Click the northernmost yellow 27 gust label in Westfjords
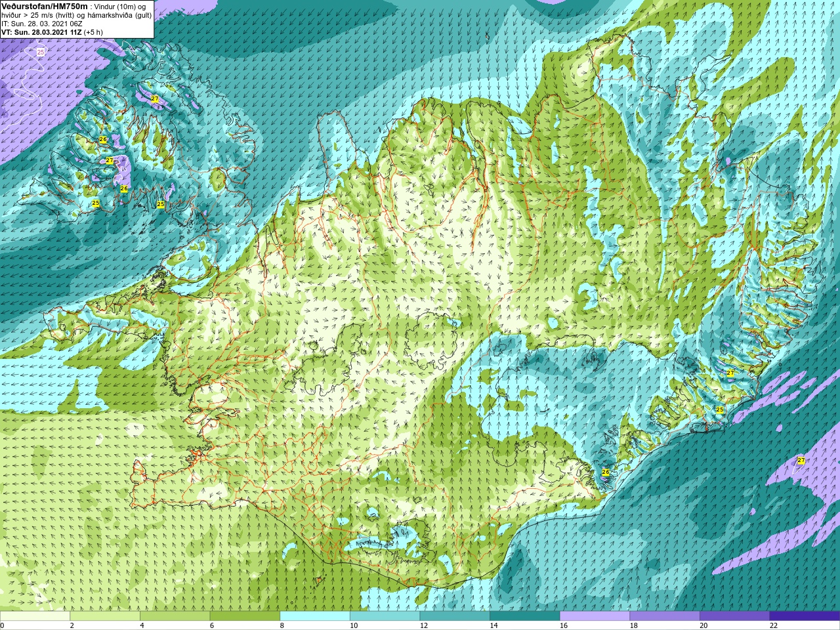840x630 pixels. coord(155,99)
